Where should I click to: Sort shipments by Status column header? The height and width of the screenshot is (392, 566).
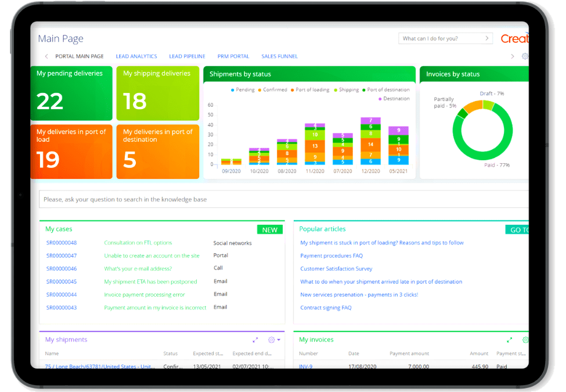pyautogui.click(x=170, y=353)
